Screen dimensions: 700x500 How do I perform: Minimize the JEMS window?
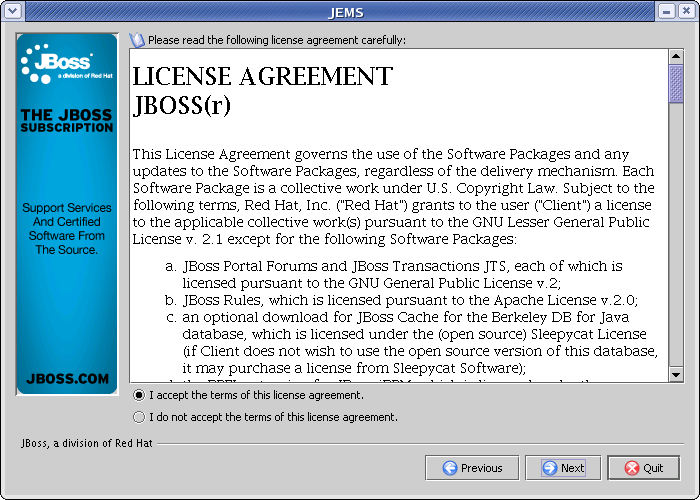(x=667, y=11)
